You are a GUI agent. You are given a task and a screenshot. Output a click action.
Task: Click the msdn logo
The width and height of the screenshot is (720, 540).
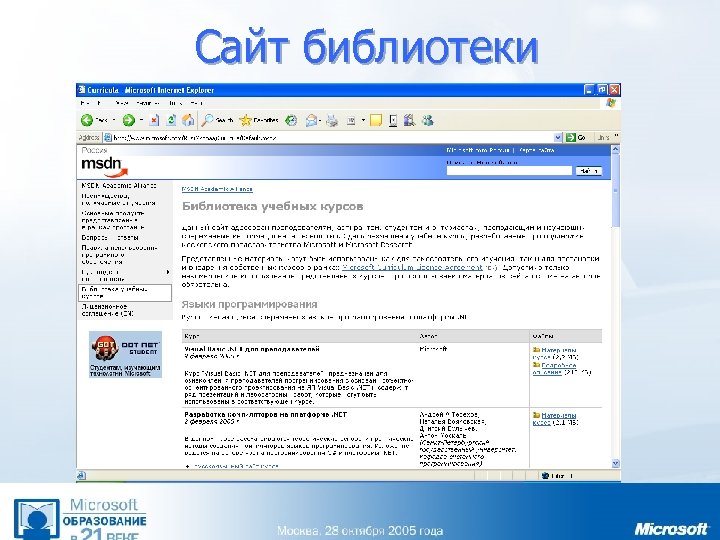104,167
